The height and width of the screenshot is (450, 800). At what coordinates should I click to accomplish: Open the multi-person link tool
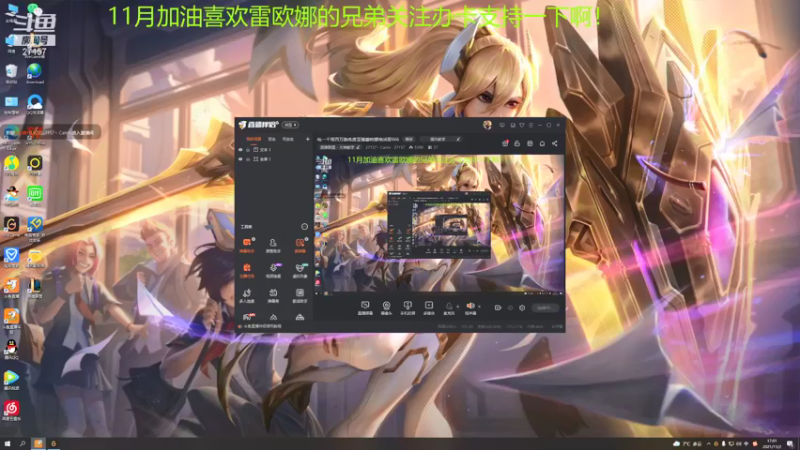click(x=247, y=295)
